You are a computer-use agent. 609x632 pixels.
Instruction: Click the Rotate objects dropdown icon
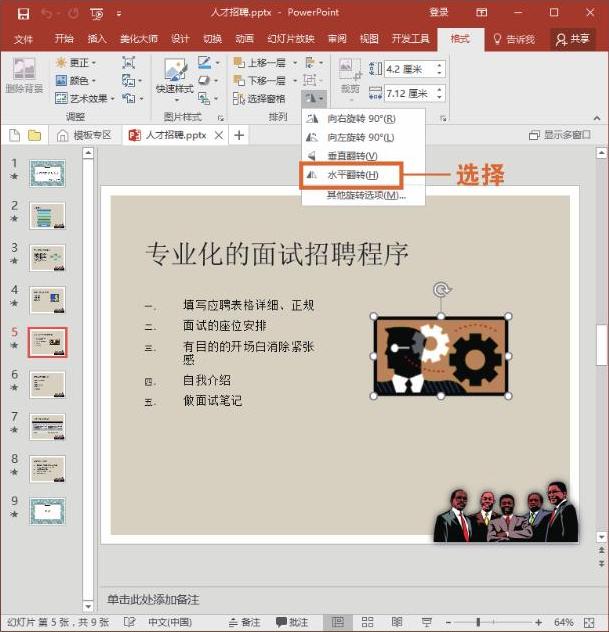point(314,98)
